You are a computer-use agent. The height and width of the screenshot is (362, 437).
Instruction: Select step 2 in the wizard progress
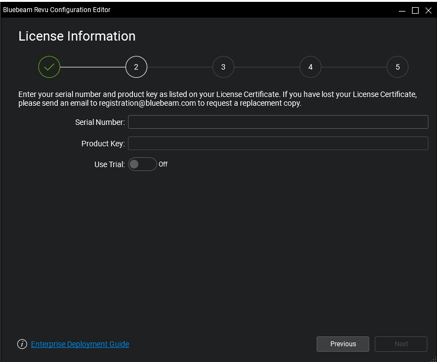pyautogui.click(x=136, y=67)
